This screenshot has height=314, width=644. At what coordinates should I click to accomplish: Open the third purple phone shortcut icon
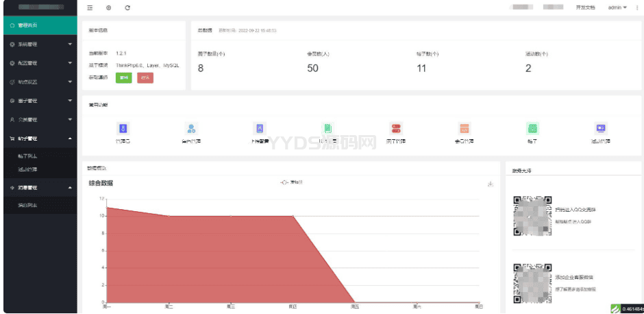[260, 129]
